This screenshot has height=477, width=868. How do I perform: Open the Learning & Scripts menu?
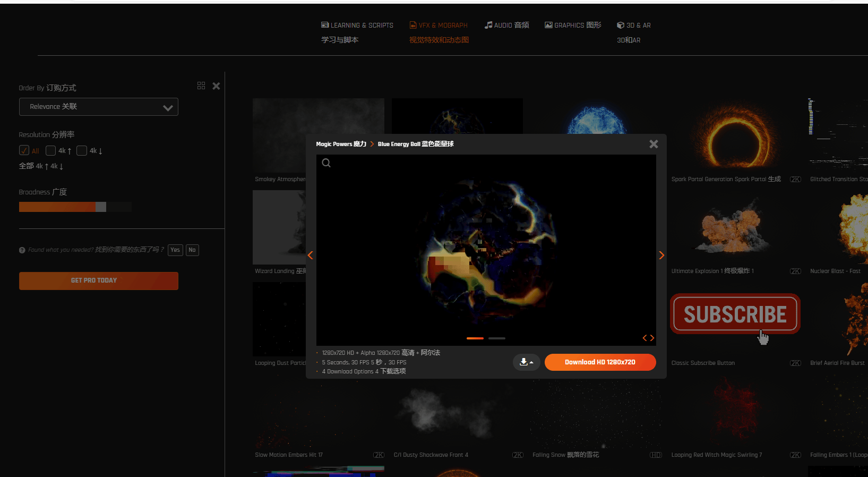pos(357,25)
